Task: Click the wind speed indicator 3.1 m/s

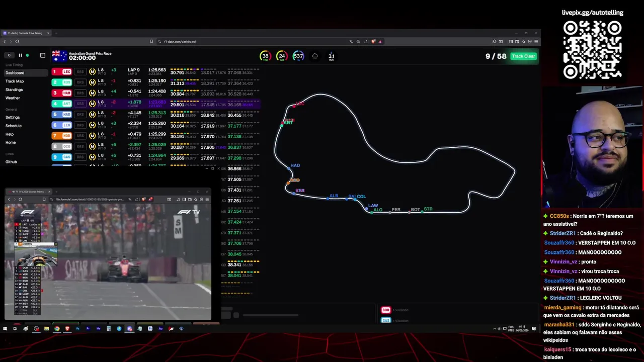Action: 331,57
